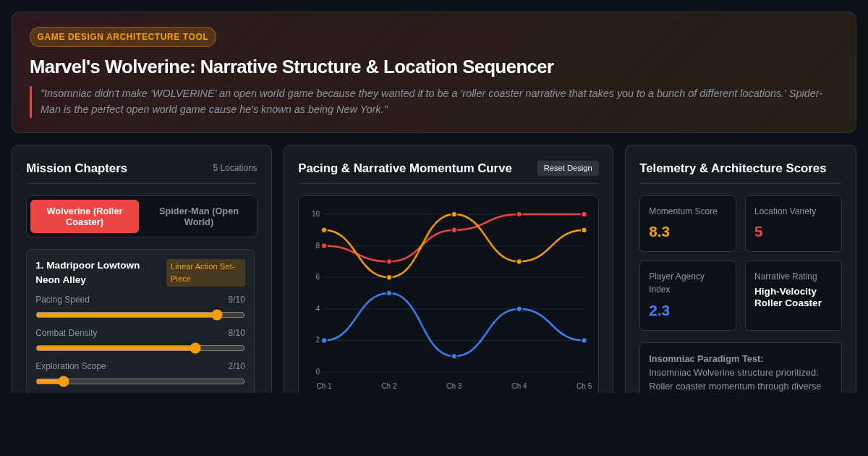Click the Pacing Speed 9/10 value
868x456 pixels.
(x=237, y=300)
